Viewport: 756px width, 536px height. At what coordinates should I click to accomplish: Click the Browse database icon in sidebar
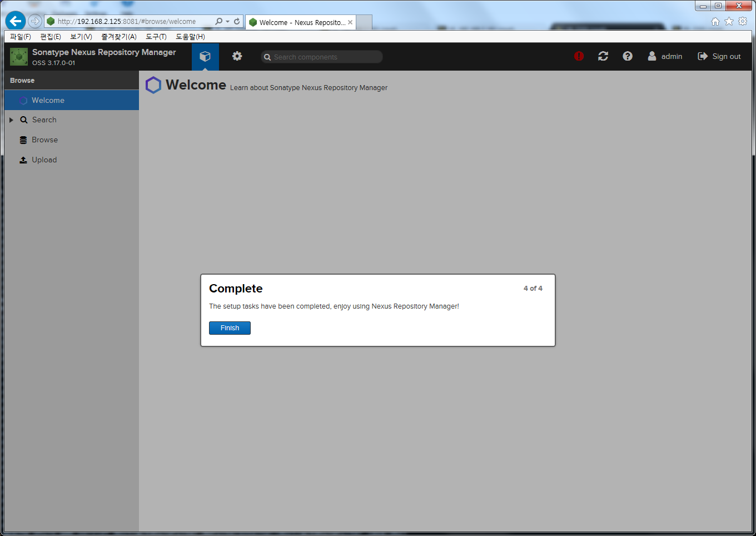pyautogui.click(x=23, y=140)
